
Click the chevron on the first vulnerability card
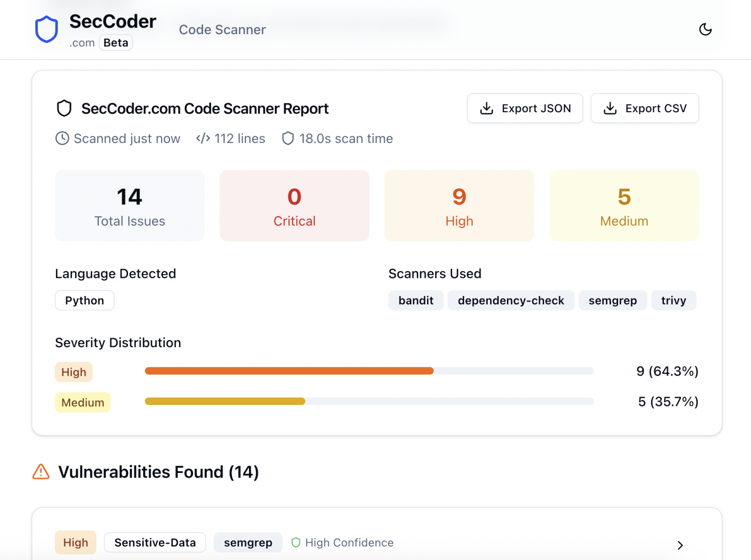pyautogui.click(x=680, y=545)
